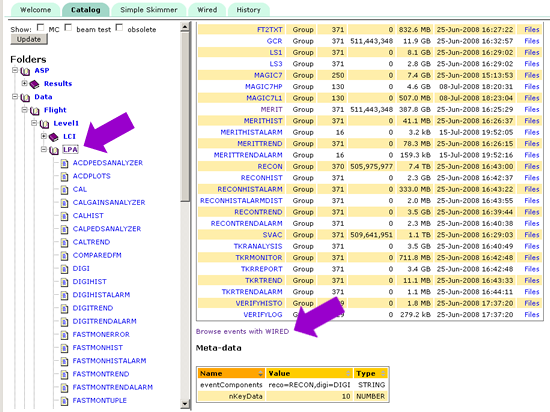
Task: Enable the MC checkbox
Action: (41, 27)
